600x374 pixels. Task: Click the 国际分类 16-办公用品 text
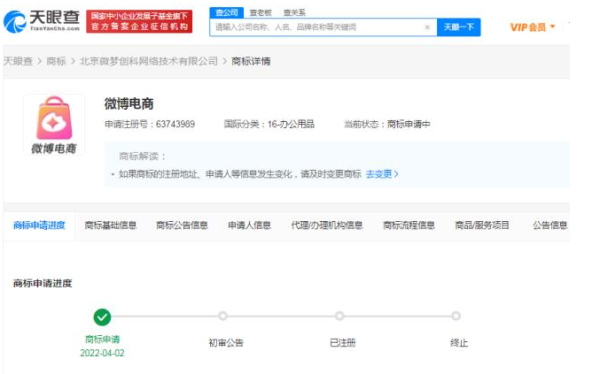pos(269,124)
